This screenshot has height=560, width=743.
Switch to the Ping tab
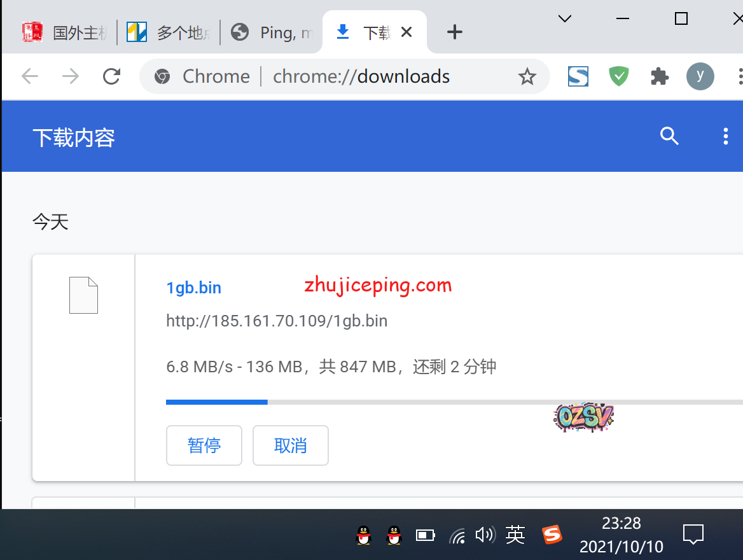(x=272, y=32)
